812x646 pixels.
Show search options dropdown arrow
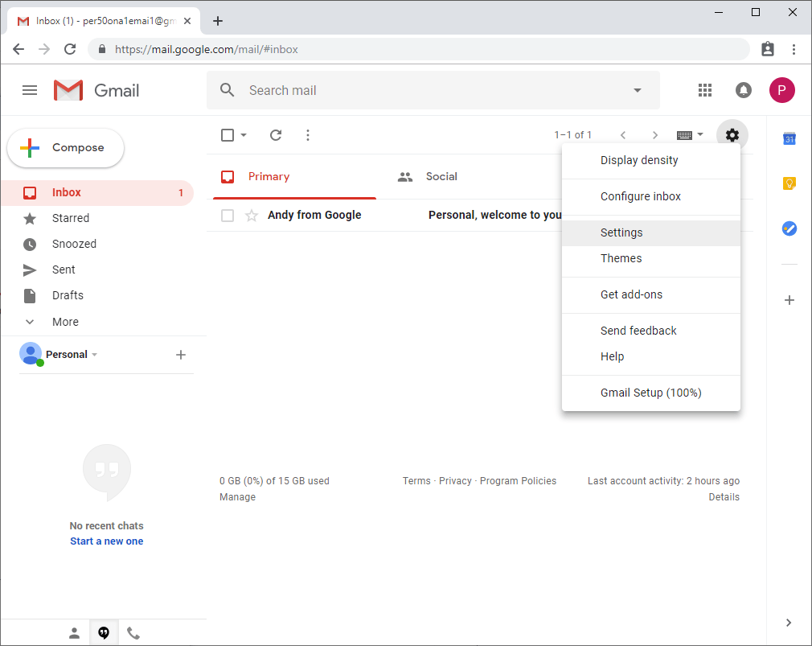pyautogui.click(x=638, y=90)
